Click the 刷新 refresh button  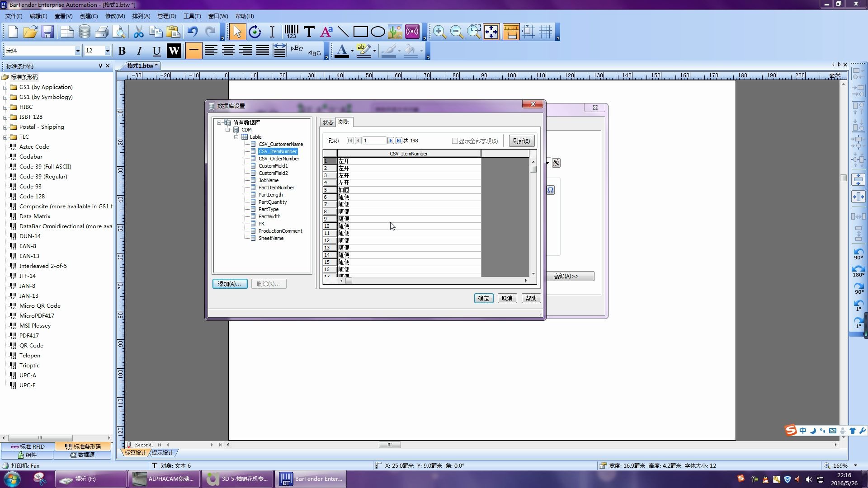[521, 141]
